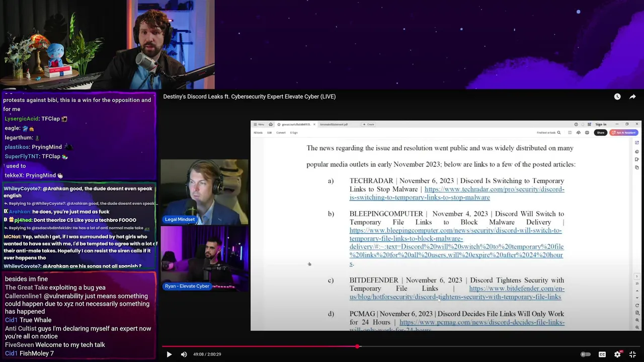
Task: Exit full screen mode
Action: point(632,354)
